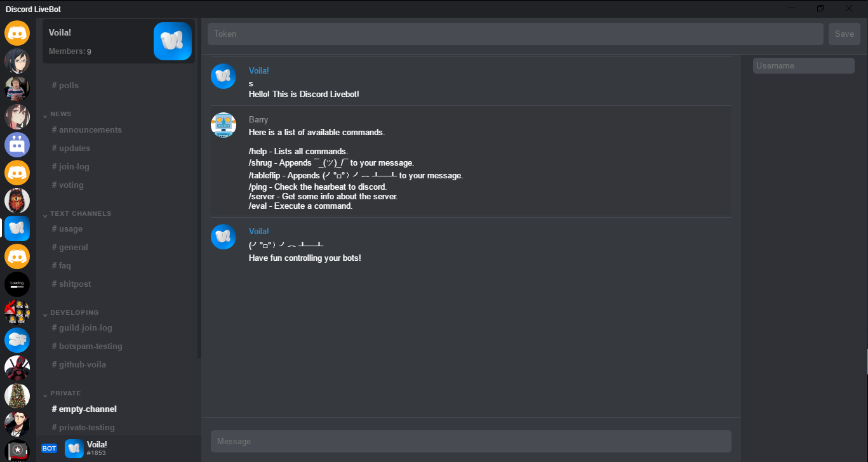
Task: Click the Barry bot robot avatar in chat
Action: click(x=224, y=125)
